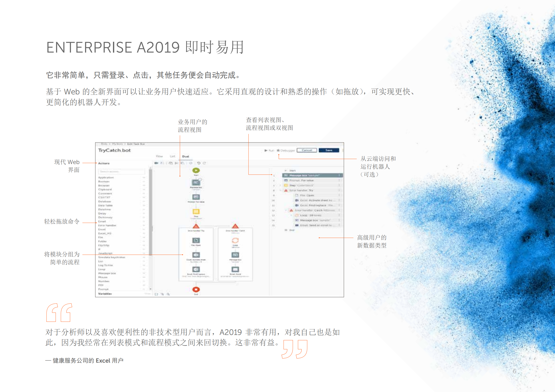This screenshot has height=392, width=555.
Task: Click the undo icon in the canvas toolbar
Action: (199, 163)
